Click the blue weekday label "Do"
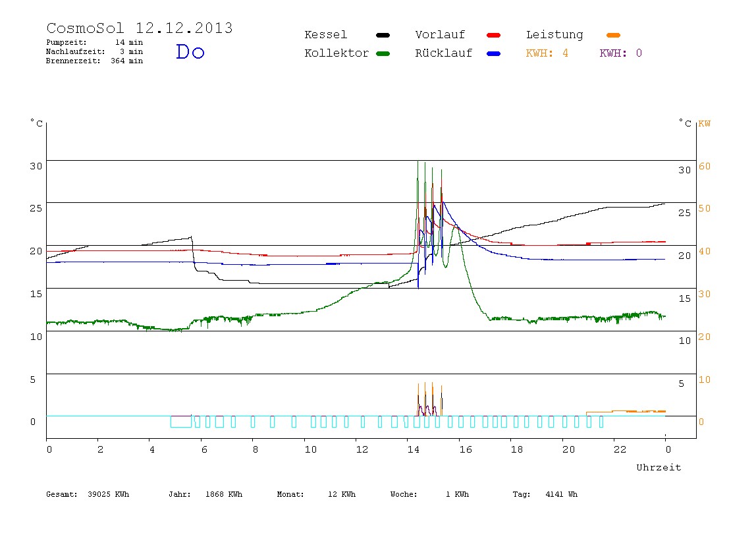756x535 pixels. click(190, 51)
